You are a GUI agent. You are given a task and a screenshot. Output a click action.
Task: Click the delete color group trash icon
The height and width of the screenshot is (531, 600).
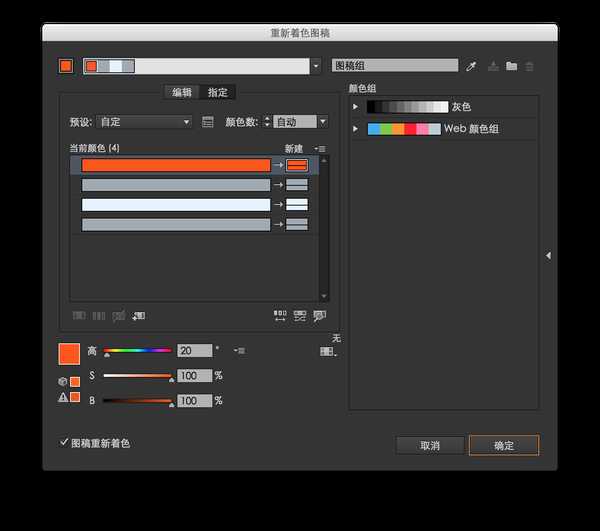(x=529, y=67)
